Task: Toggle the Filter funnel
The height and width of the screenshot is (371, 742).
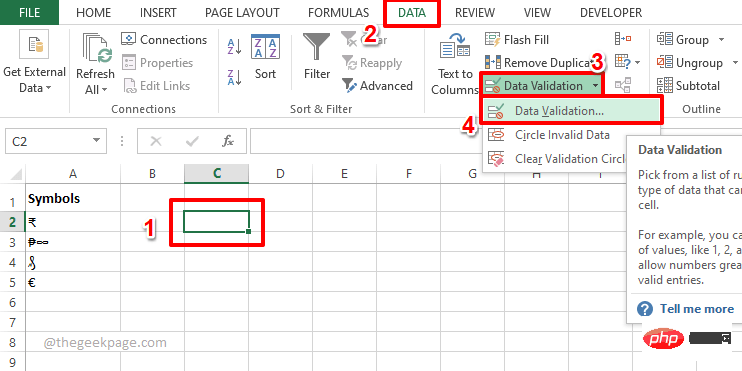Action: [x=317, y=57]
